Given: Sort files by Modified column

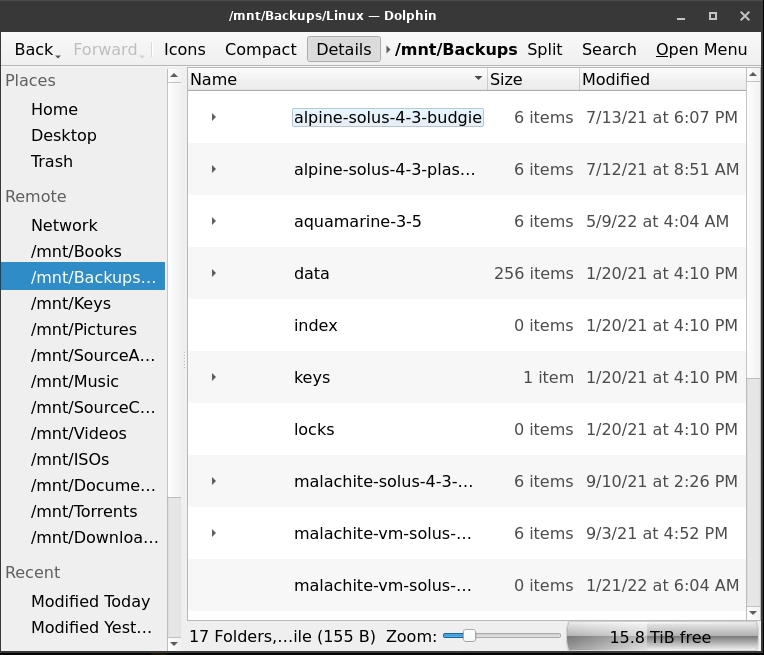Looking at the screenshot, I should click(x=660, y=79).
